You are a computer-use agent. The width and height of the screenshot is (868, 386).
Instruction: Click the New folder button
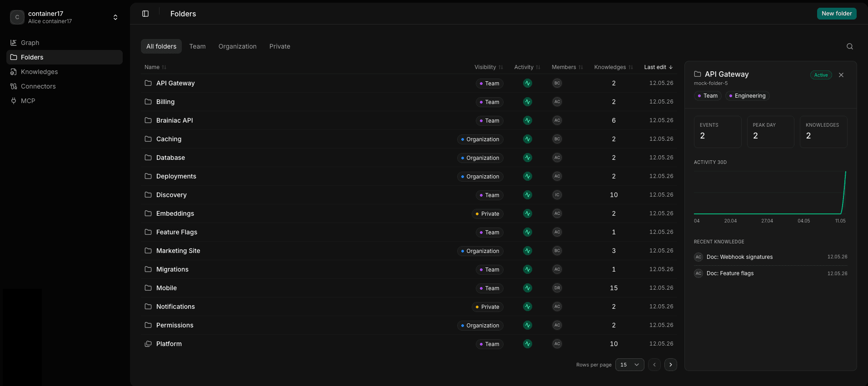(x=837, y=14)
